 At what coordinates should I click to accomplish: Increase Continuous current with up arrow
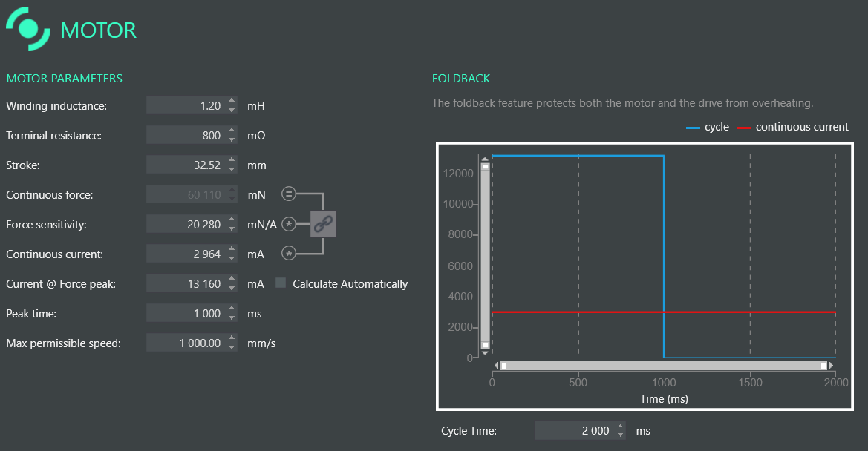[232, 249]
